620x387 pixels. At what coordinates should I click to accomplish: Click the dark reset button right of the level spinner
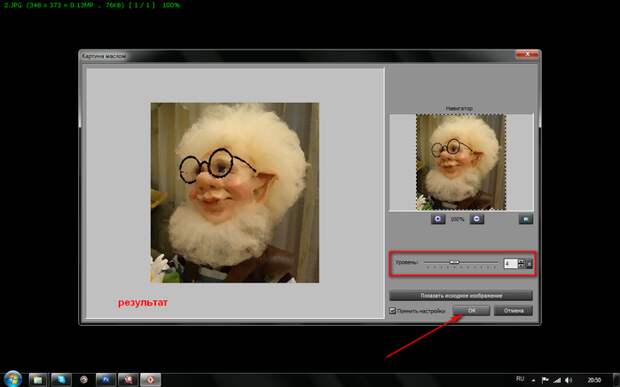point(529,263)
